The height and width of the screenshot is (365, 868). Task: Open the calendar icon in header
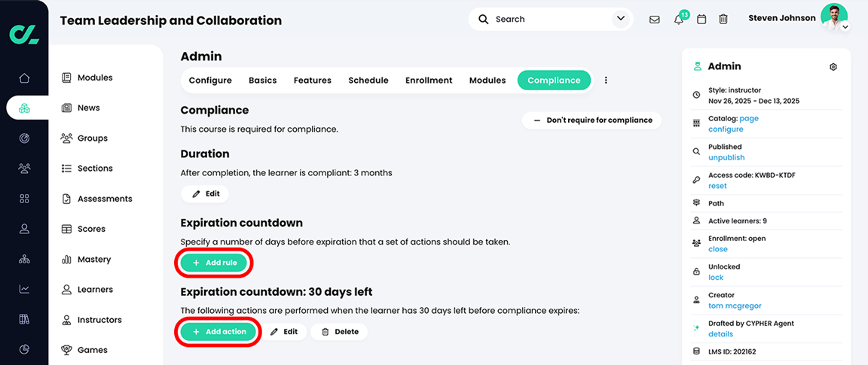[x=701, y=20]
